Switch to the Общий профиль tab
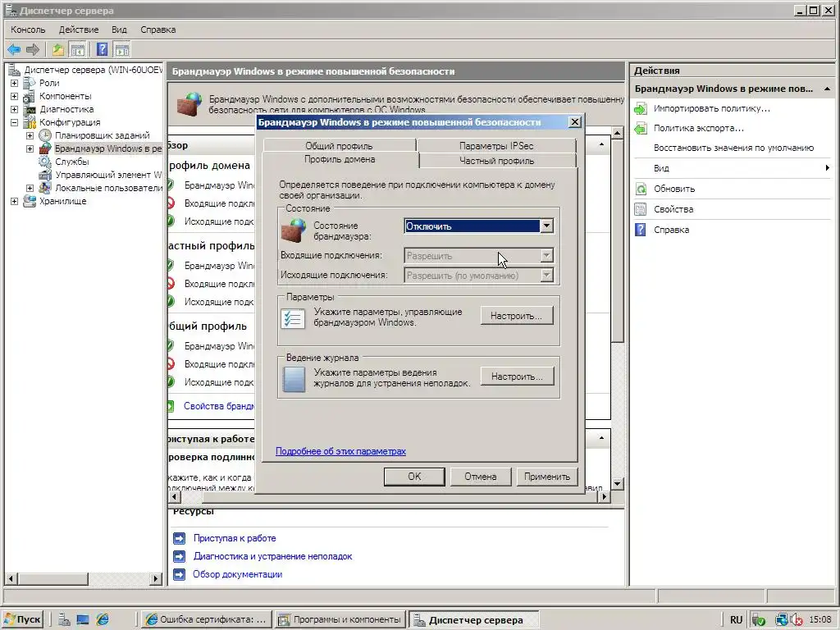 click(339, 146)
